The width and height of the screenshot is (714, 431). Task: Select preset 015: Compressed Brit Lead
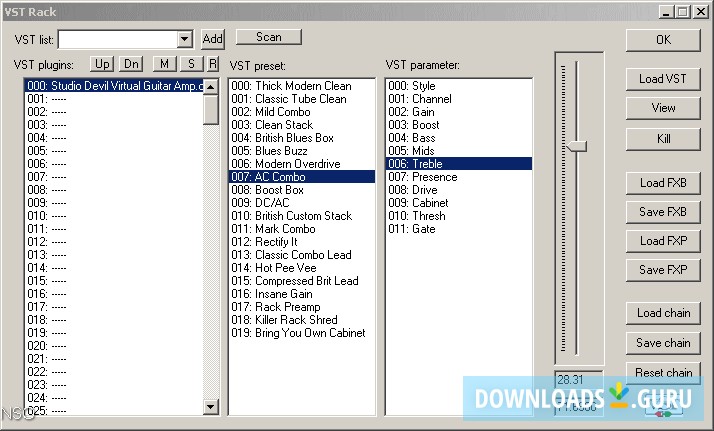pyautogui.click(x=302, y=281)
